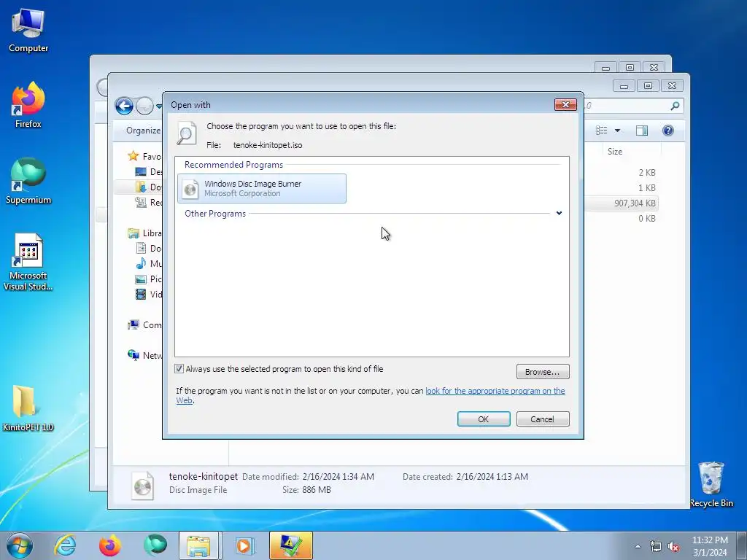The image size is (747, 560).
Task: Choose Windows Disc Image Burner program
Action: pos(262,189)
